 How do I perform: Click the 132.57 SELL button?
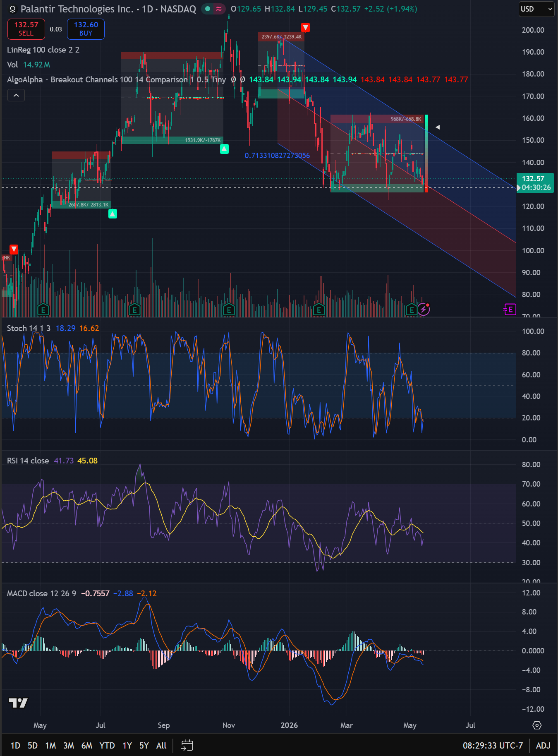[26, 29]
